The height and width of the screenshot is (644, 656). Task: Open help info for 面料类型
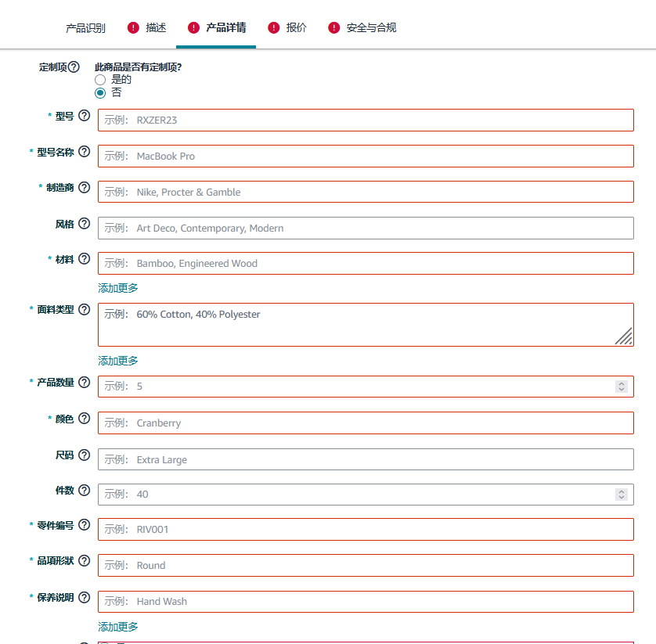tap(84, 309)
